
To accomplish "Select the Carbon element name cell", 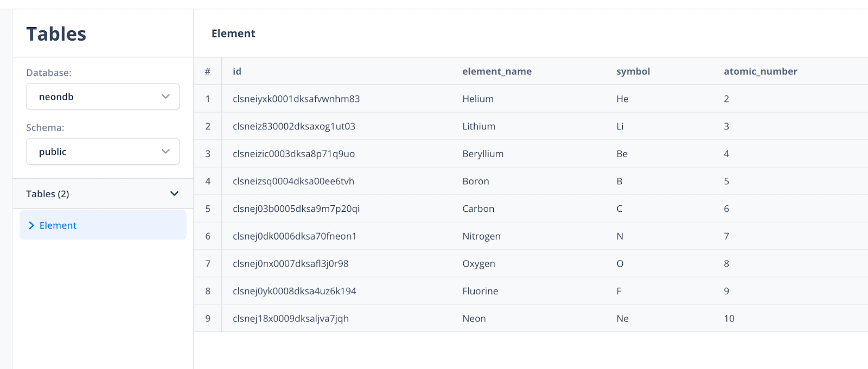I will pyautogui.click(x=478, y=209).
